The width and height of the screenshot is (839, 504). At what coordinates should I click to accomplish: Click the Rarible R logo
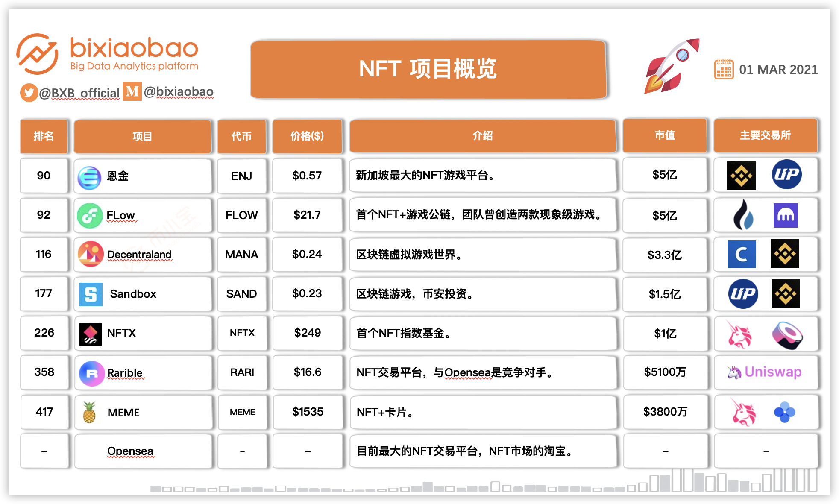tap(92, 374)
